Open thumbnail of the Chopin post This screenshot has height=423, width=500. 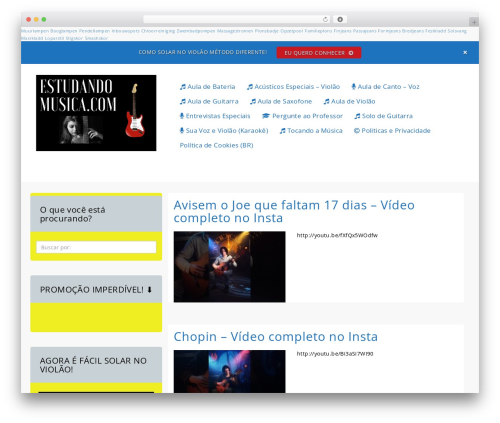click(x=229, y=371)
